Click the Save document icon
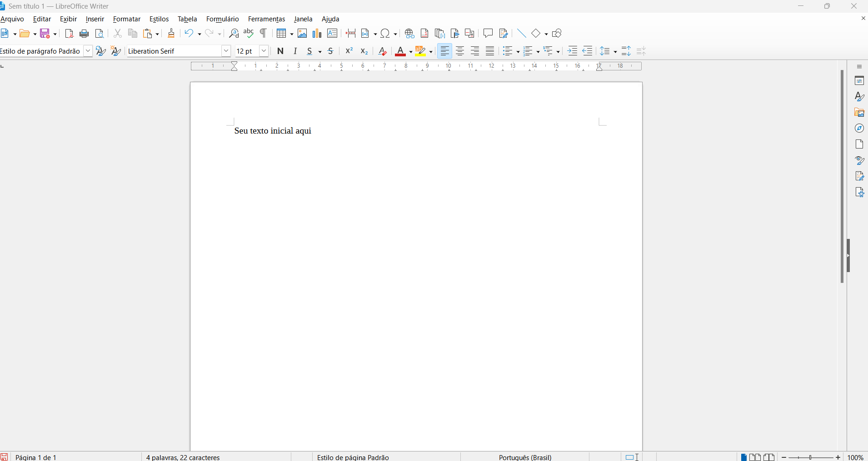Screen dimensions: 868x461 (45, 33)
